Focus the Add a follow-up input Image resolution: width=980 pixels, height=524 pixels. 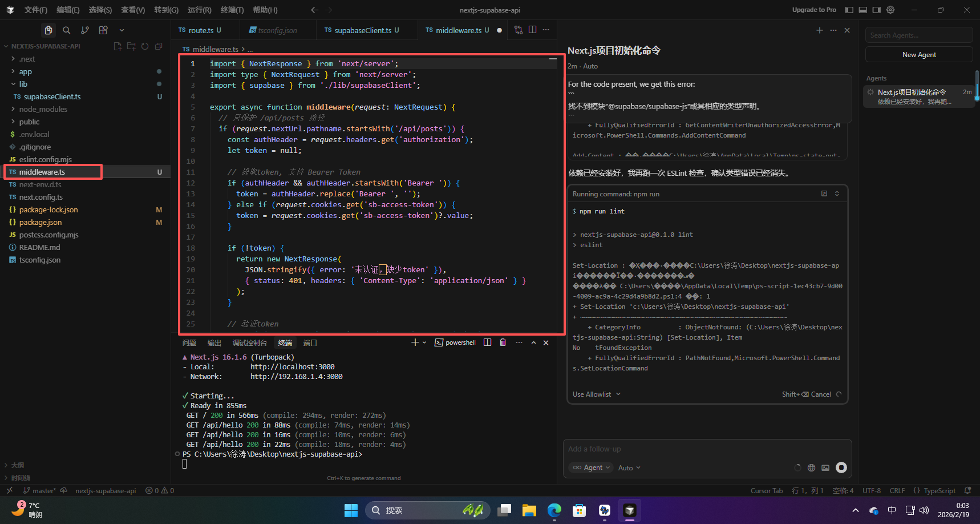tap(707, 449)
